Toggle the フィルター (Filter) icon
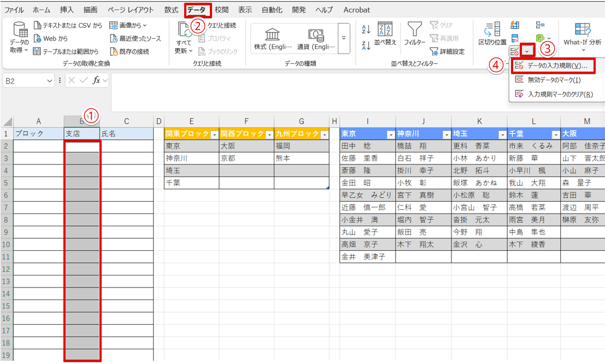 coord(415,33)
